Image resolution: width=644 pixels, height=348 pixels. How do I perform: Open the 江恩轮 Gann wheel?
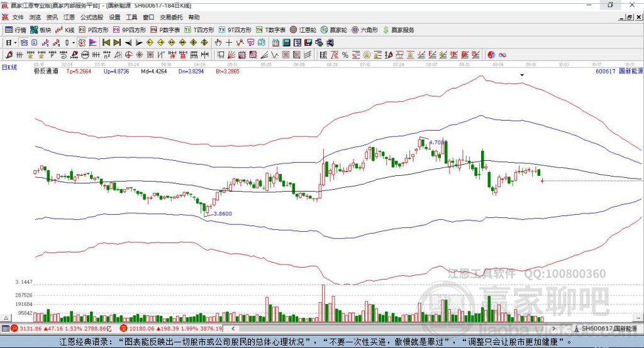(303, 30)
